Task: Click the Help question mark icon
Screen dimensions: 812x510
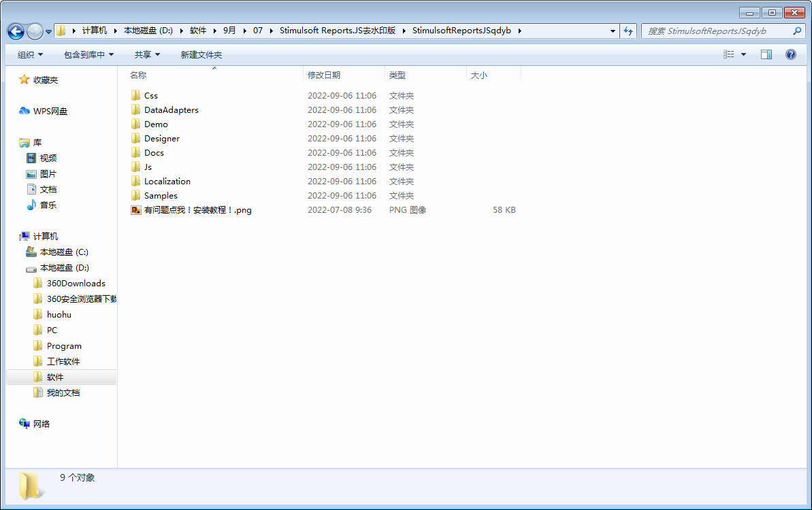Action: pos(790,54)
